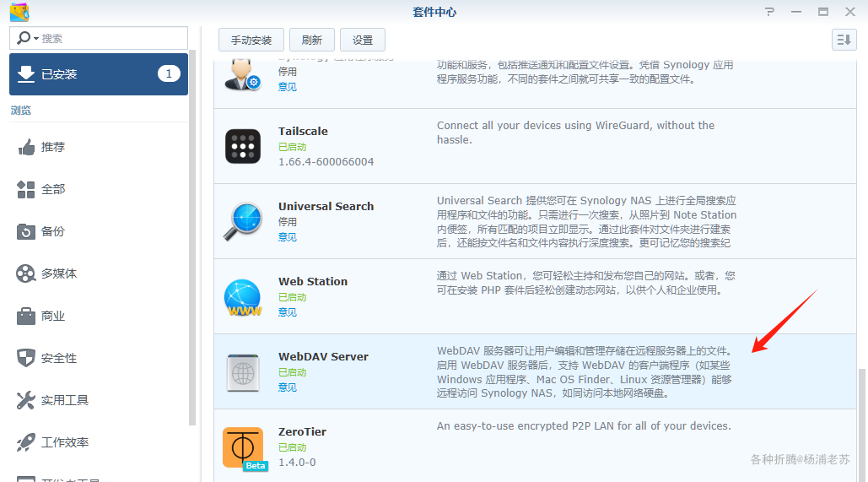
Task: Click the backup folder icon beside 备份
Action: coord(26,231)
